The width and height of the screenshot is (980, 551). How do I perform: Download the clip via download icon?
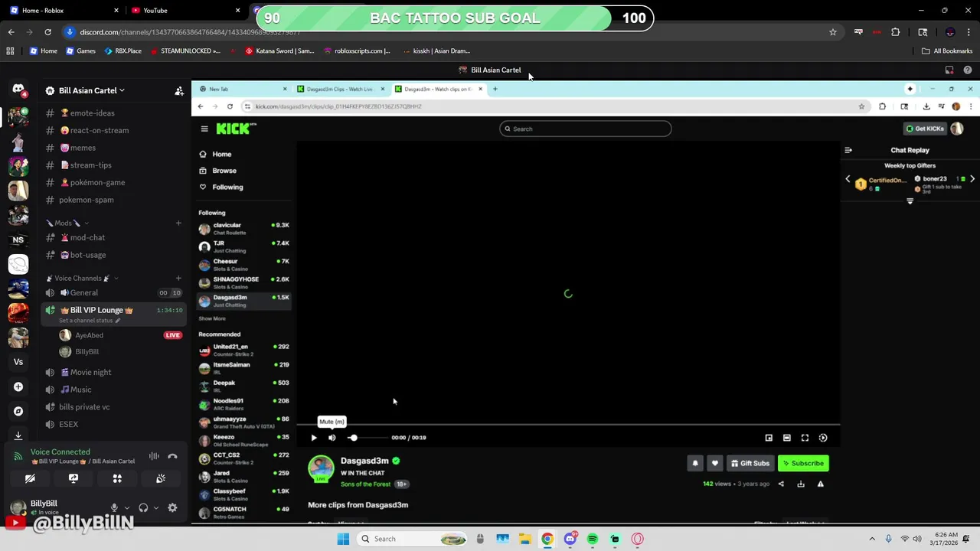click(x=801, y=484)
